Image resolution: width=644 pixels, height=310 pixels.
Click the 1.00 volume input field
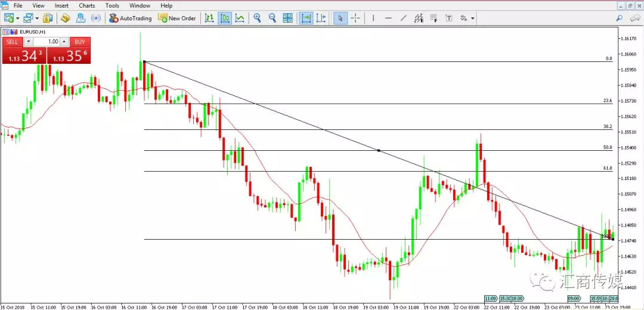point(46,42)
